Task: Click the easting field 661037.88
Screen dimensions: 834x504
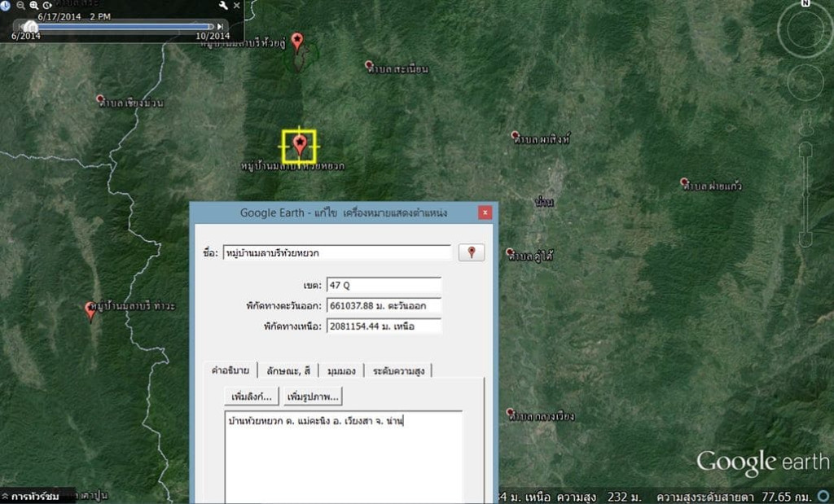Action: coord(384,305)
